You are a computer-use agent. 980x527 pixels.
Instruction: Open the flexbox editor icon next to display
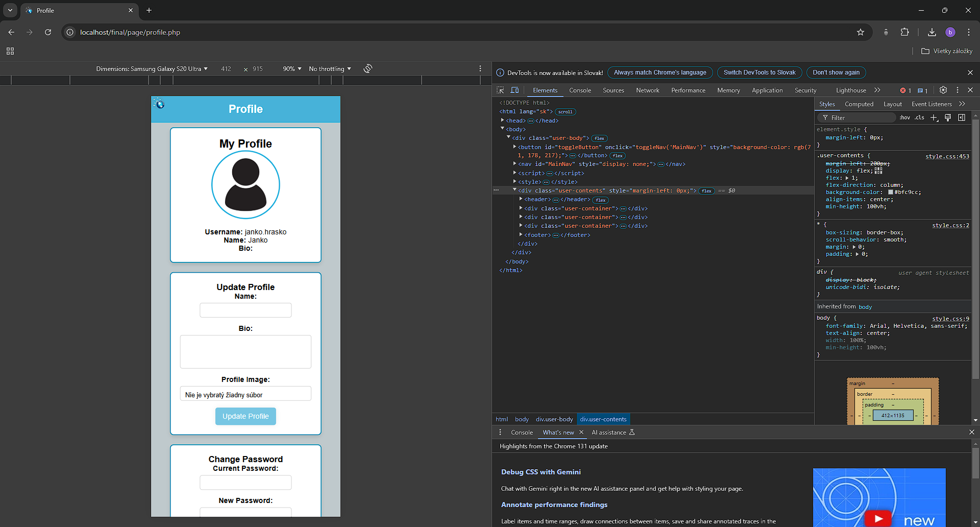[x=878, y=171]
